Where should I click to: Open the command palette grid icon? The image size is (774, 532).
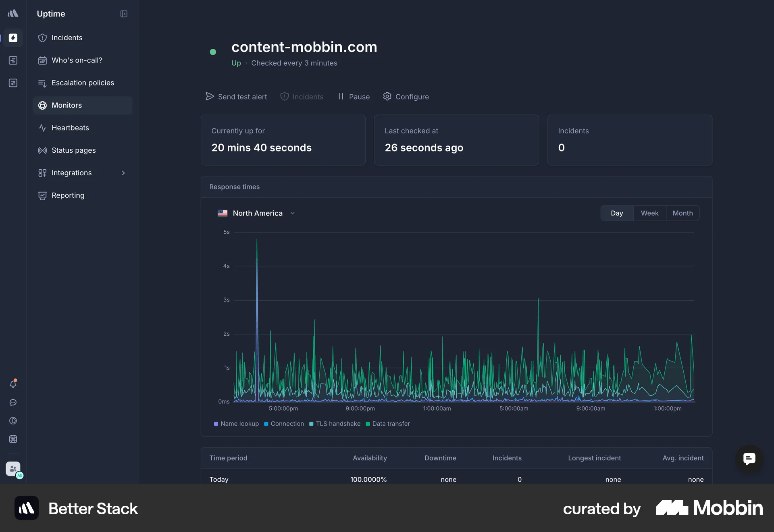(x=13, y=439)
